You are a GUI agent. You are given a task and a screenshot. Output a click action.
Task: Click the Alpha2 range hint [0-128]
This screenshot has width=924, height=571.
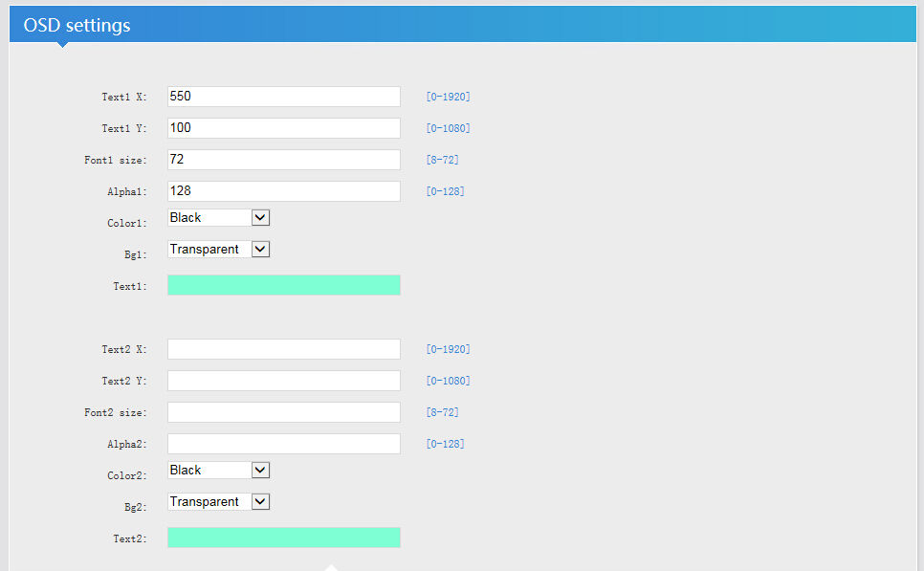[445, 444]
